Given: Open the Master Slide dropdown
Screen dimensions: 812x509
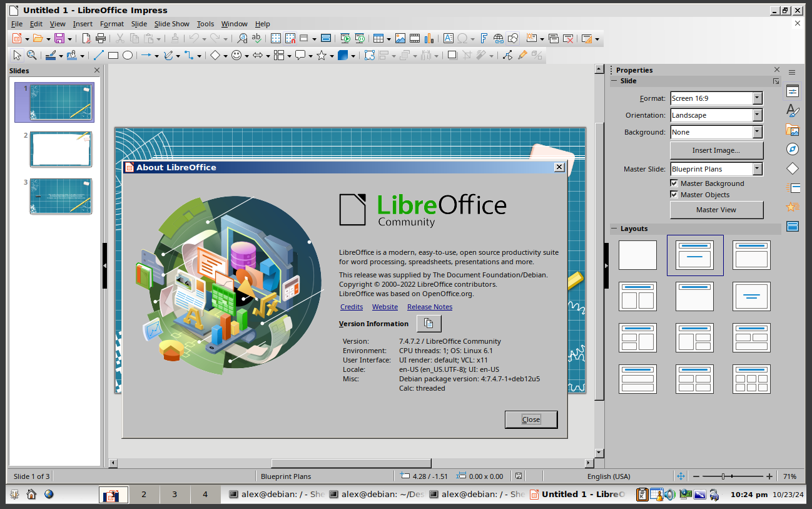Looking at the screenshot, I should [x=757, y=169].
